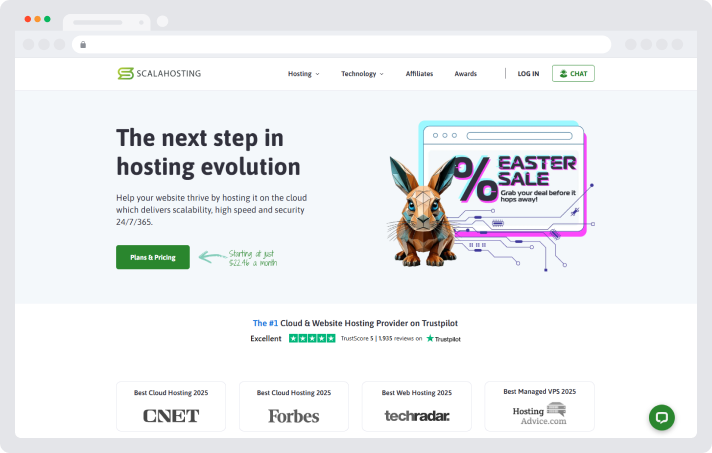The width and height of the screenshot is (712, 453).
Task: Expand the Technology menu
Action: pos(362,74)
